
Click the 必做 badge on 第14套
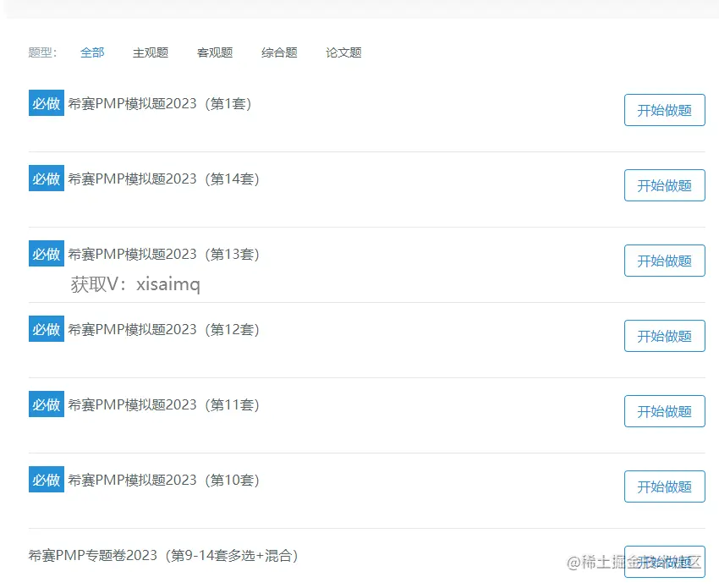(47, 178)
